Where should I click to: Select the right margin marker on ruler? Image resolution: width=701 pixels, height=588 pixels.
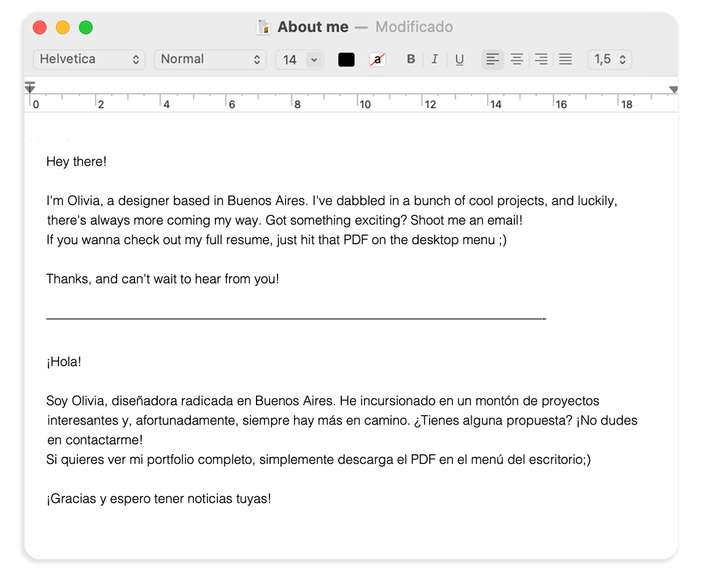tap(673, 90)
